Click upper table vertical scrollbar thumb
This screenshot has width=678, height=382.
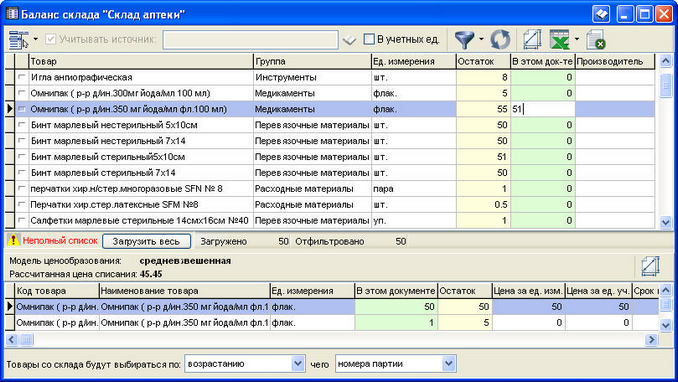[x=665, y=85]
